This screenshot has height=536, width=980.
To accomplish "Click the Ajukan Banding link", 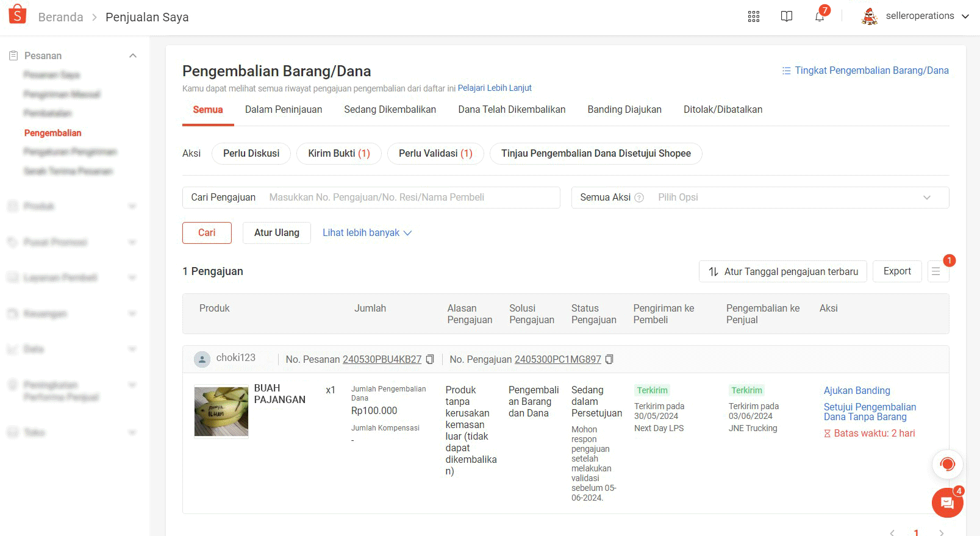I will click(857, 391).
